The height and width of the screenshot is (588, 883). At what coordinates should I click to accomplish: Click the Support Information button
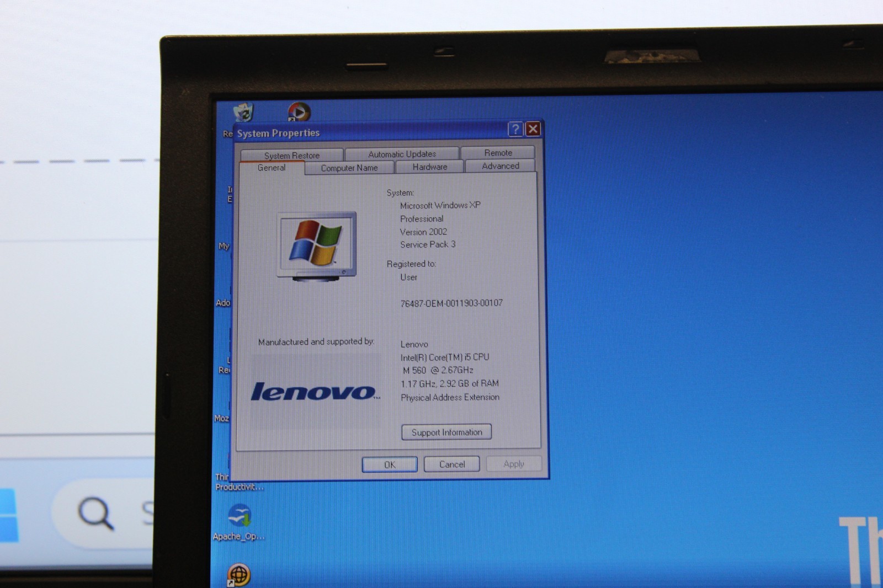click(x=446, y=432)
